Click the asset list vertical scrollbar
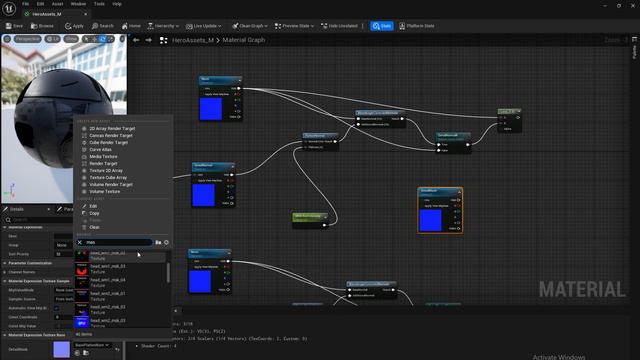This screenshot has height=360, width=640. (x=168, y=273)
